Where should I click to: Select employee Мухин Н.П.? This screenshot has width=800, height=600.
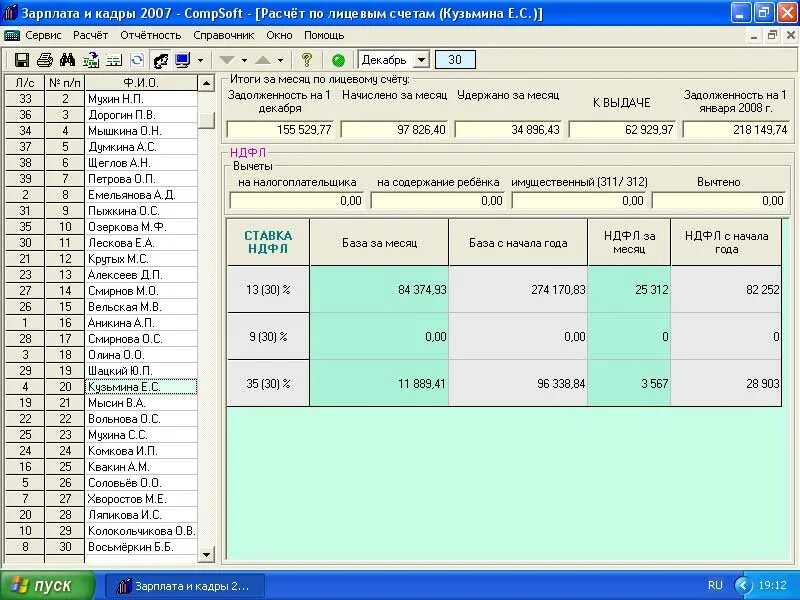pos(141,99)
